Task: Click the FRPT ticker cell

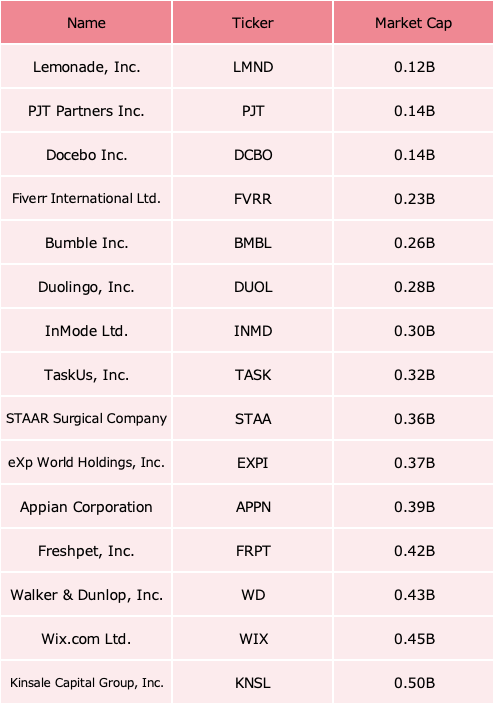Action: coord(253,551)
